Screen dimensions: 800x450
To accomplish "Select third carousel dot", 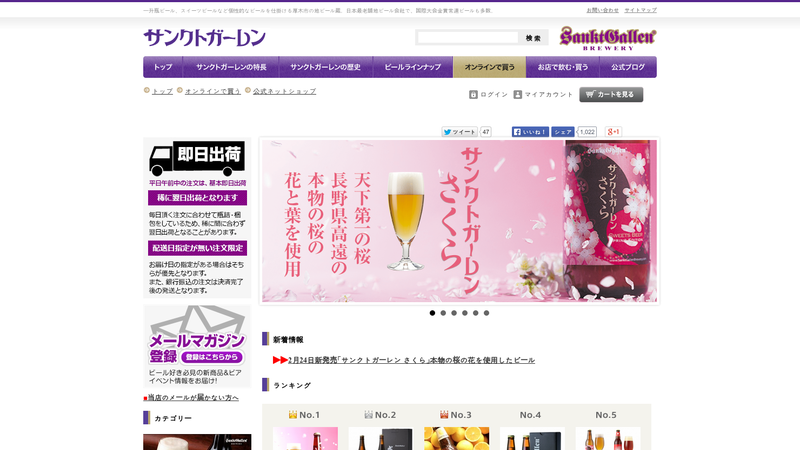I will coord(454,313).
